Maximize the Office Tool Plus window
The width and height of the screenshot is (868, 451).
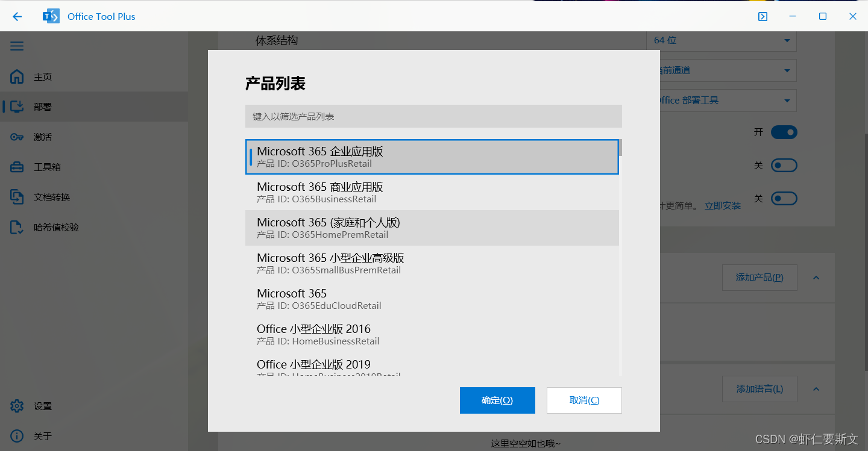pyautogui.click(x=823, y=16)
